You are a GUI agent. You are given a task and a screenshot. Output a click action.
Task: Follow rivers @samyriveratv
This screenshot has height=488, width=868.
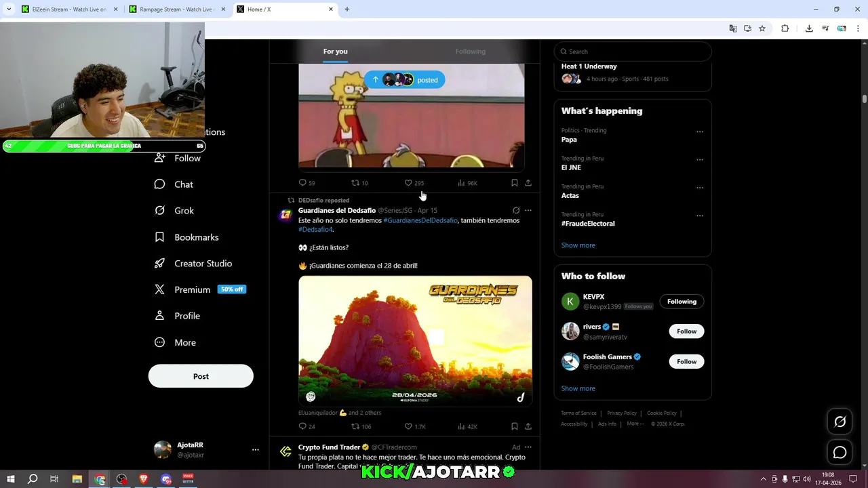click(x=686, y=331)
